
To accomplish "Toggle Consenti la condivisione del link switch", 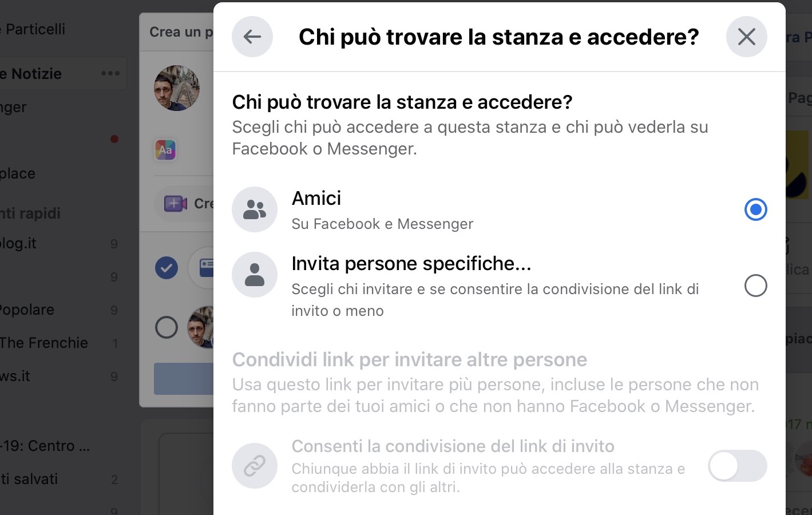I will tap(738, 466).
